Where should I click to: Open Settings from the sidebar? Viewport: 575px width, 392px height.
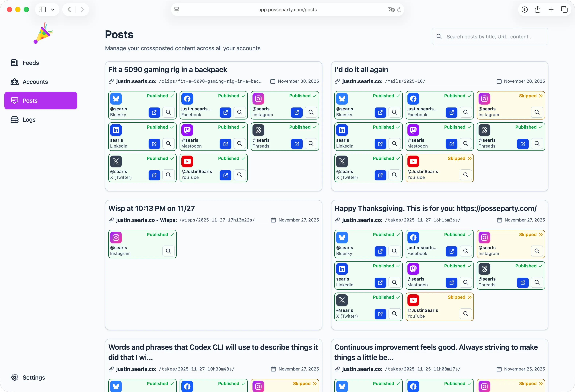point(34,378)
